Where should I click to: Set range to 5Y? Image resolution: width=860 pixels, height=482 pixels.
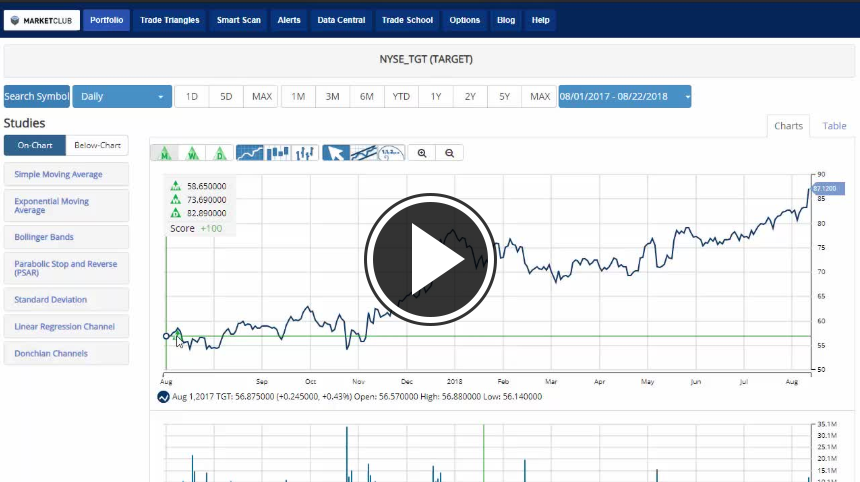[x=504, y=97]
